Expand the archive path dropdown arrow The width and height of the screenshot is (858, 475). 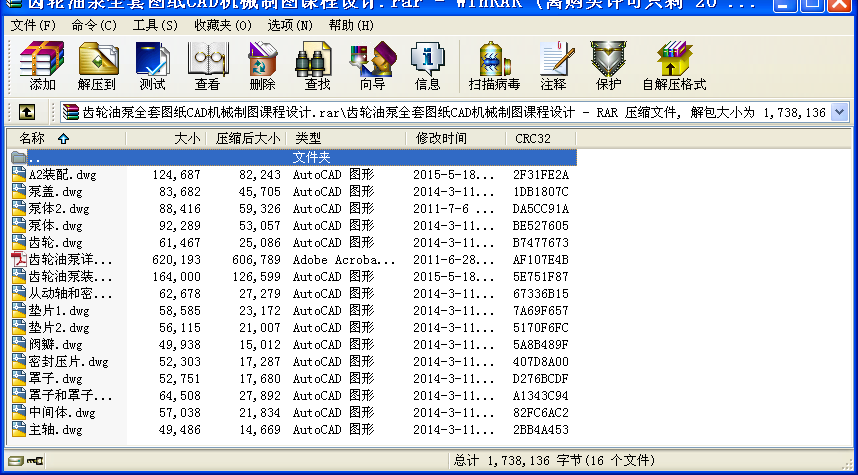842,112
